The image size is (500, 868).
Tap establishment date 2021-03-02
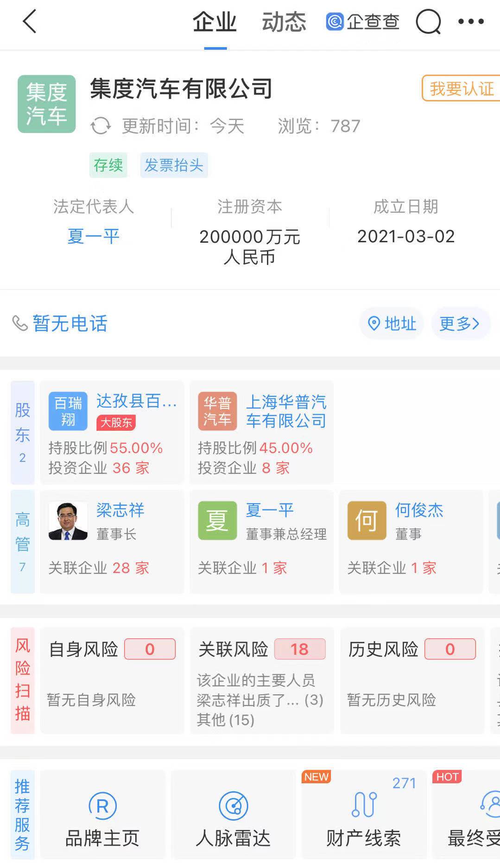coord(406,236)
